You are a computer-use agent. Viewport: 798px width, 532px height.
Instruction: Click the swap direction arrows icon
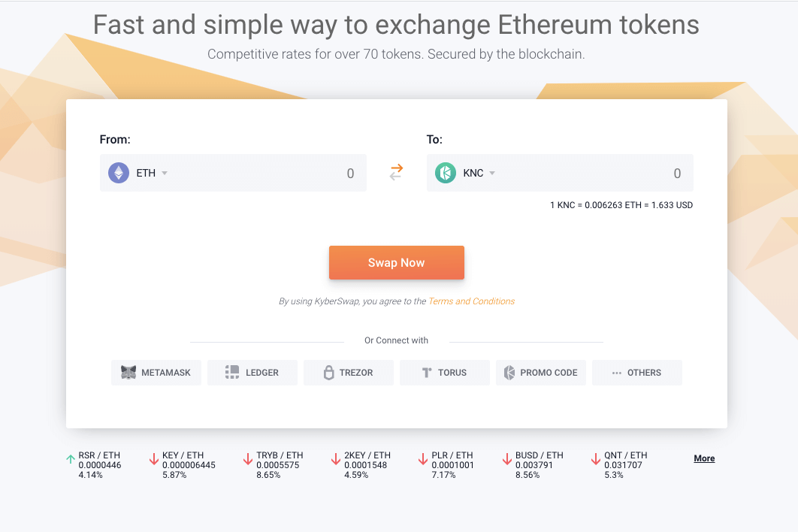(396, 172)
